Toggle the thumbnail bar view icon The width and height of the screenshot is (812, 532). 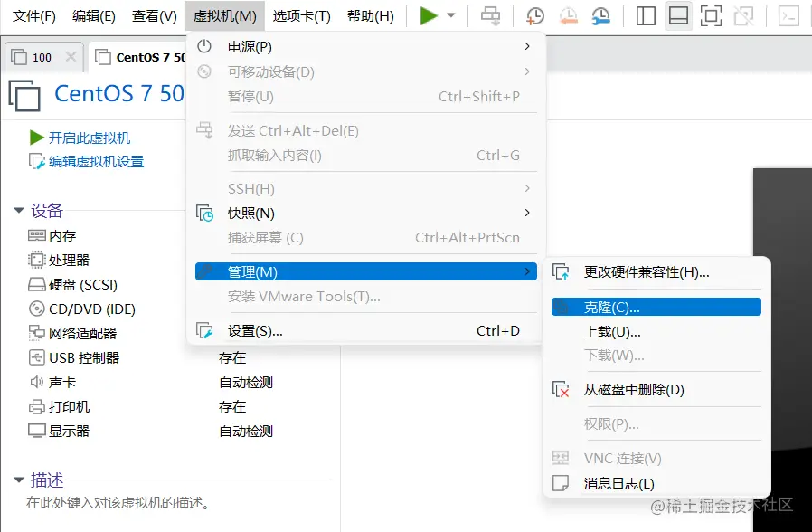point(678,15)
